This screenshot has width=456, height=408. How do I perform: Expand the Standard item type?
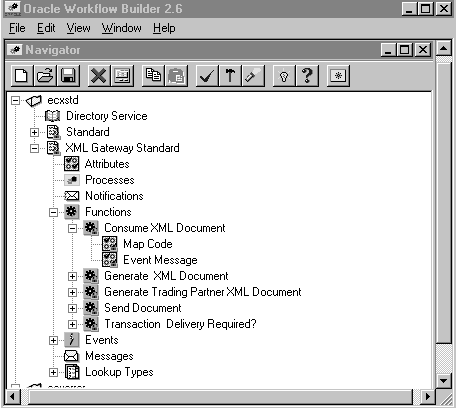click(34, 132)
